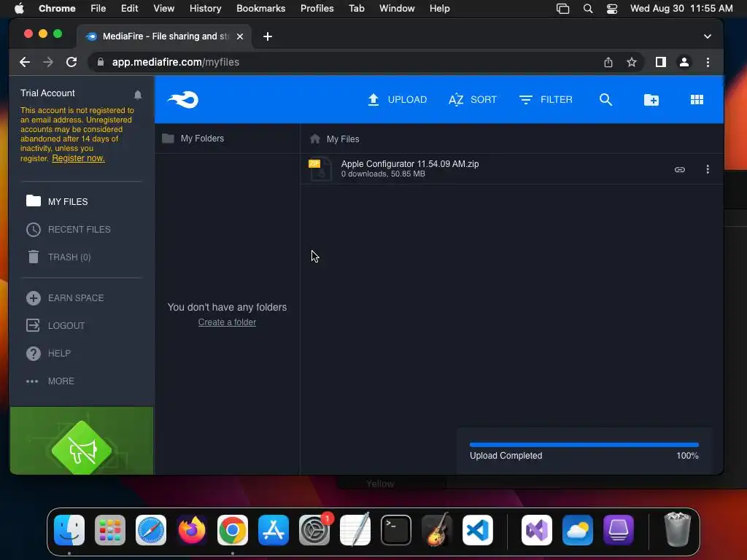
Task: Click the My Files home breadcrumb
Action: coord(335,139)
